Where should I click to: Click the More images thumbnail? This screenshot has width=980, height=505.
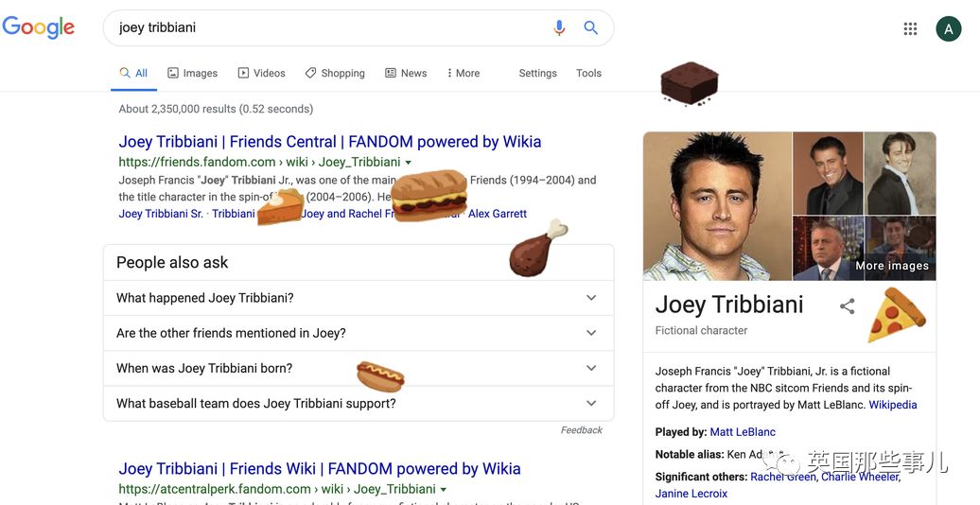tap(892, 249)
